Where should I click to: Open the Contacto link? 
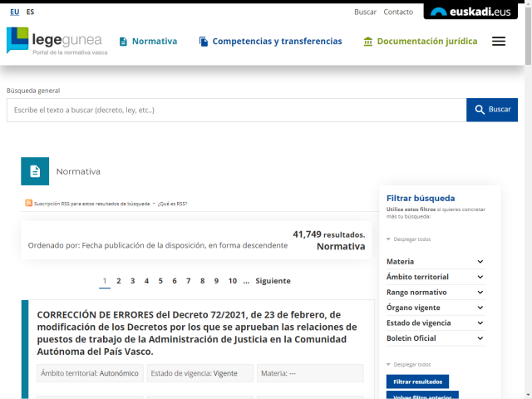coord(398,12)
